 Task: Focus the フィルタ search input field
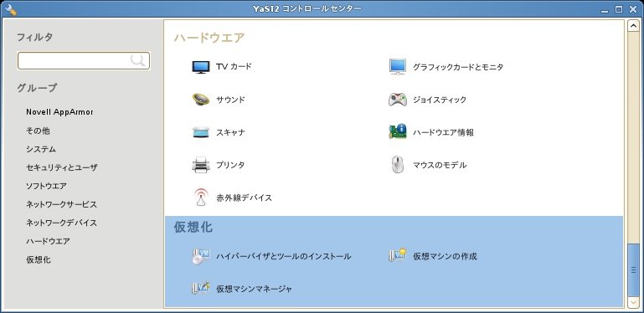pos(84,61)
